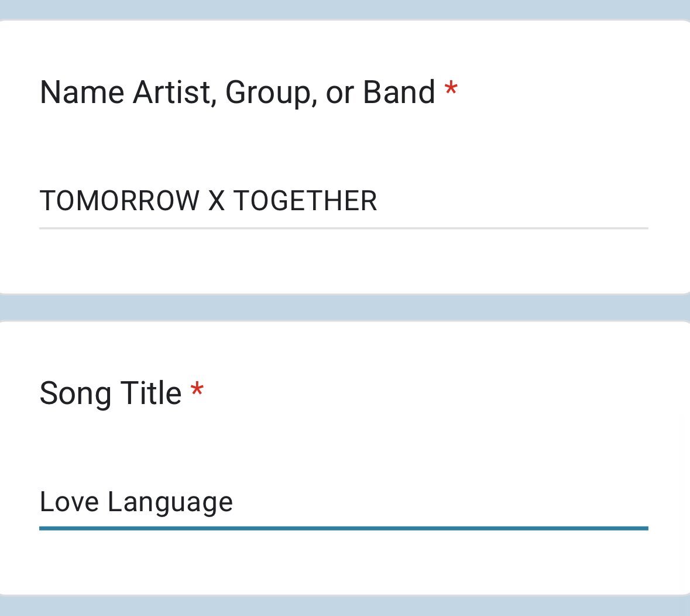The image size is (690, 616).
Task: Click the red asterisk next to Song Title
Action: [x=197, y=391]
